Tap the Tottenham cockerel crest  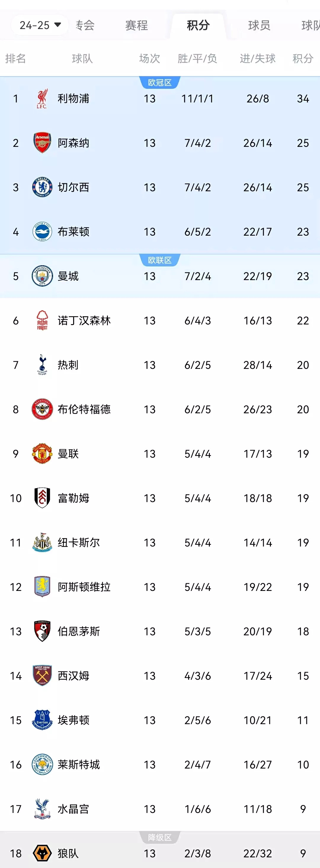pyautogui.click(x=42, y=365)
